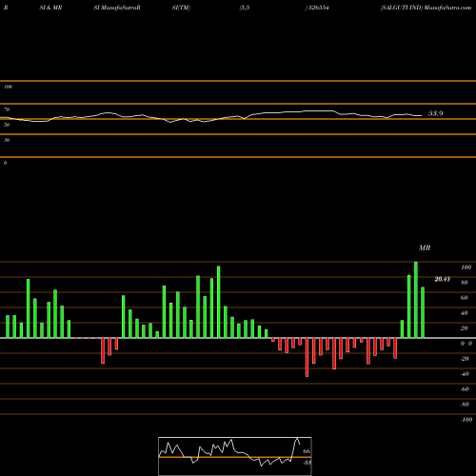Viewport: 476px width, 476px height.
Task: Click the MR right axis label 60
Action: [464, 298]
